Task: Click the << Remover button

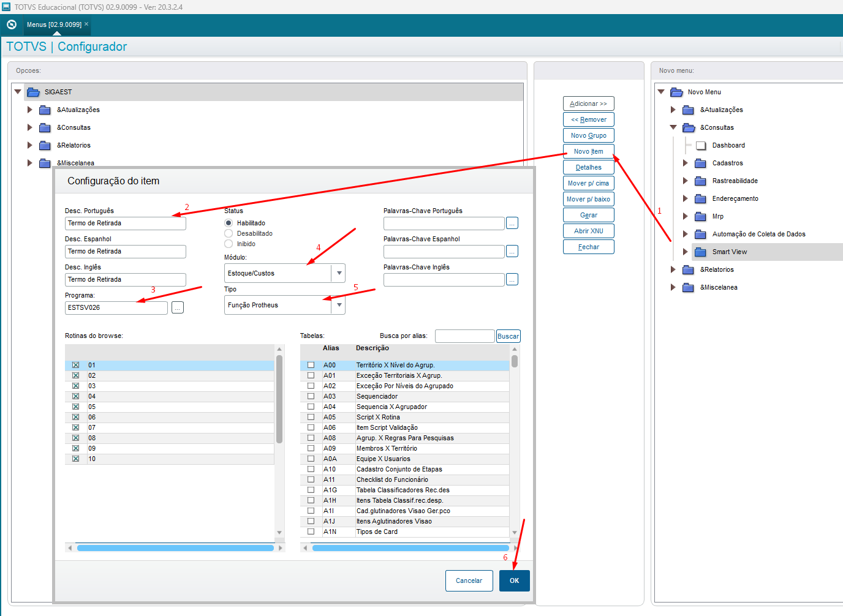Action: pos(588,119)
